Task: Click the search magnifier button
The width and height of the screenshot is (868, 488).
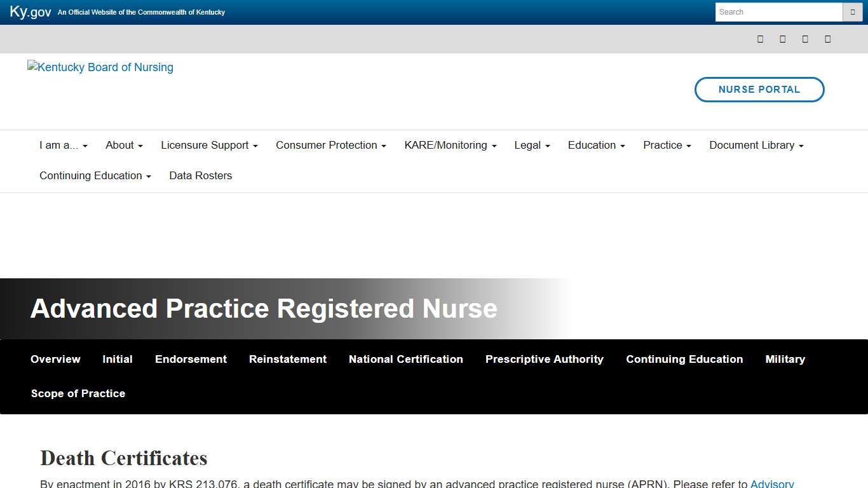Action: coord(853,11)
